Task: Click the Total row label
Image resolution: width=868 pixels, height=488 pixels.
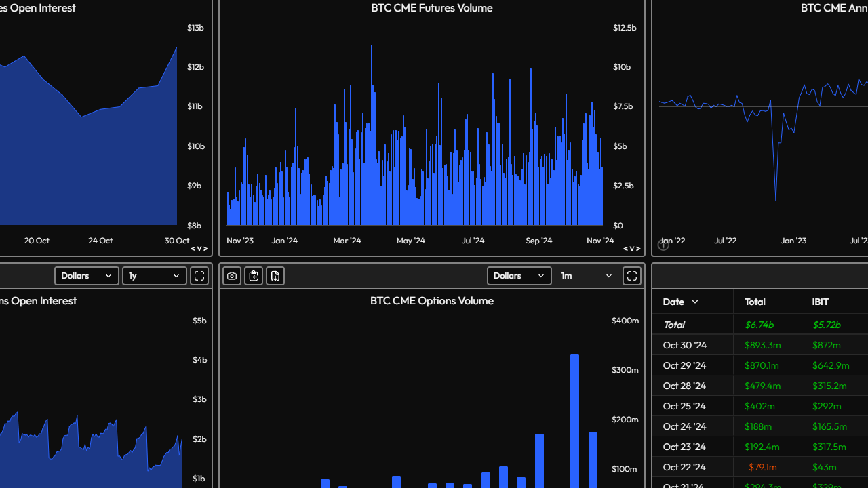Action: pyautogui.click(x=674, y=325)
